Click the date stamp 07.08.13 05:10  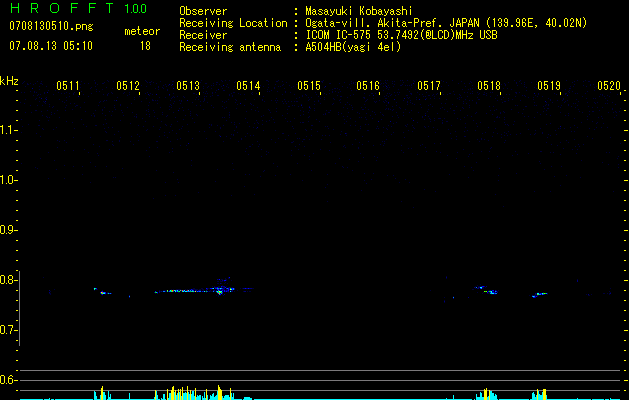pyautogui.click(x=51, y=46)
